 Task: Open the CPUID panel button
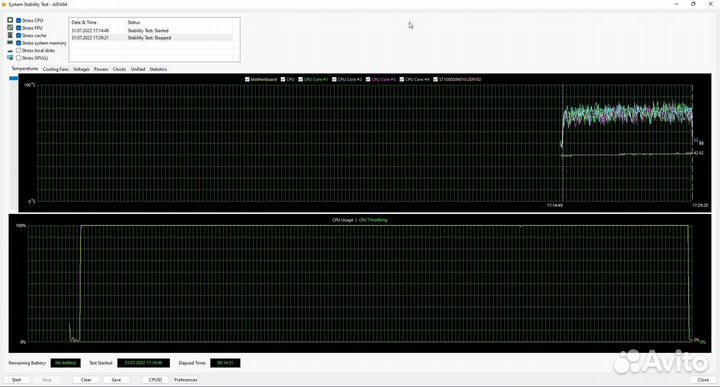[x=155, y=380]
